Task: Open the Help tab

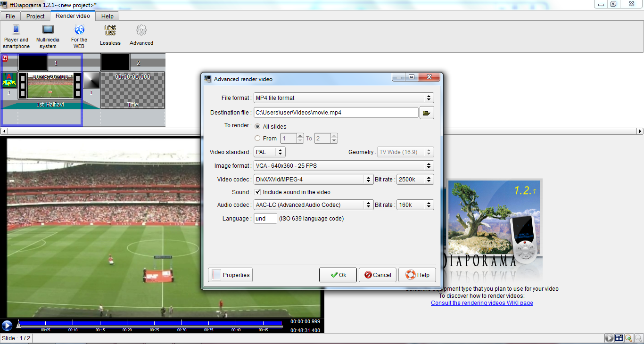Action: 107,16
